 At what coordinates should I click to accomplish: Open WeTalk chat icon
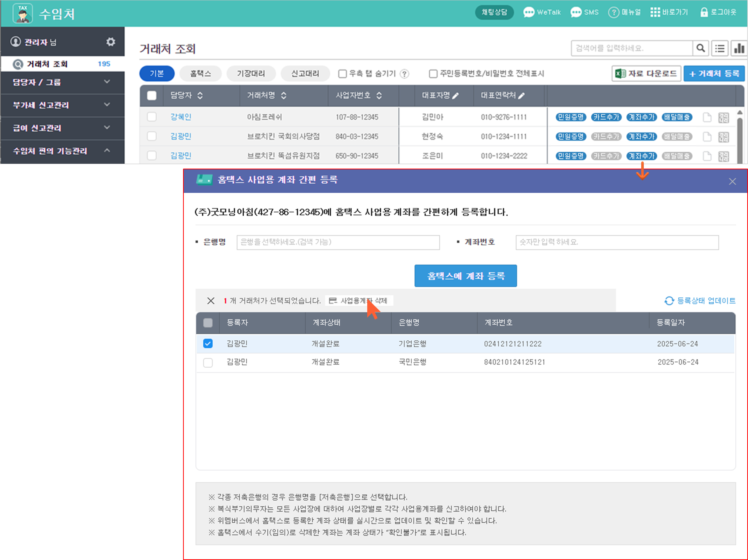pos(528,12)
